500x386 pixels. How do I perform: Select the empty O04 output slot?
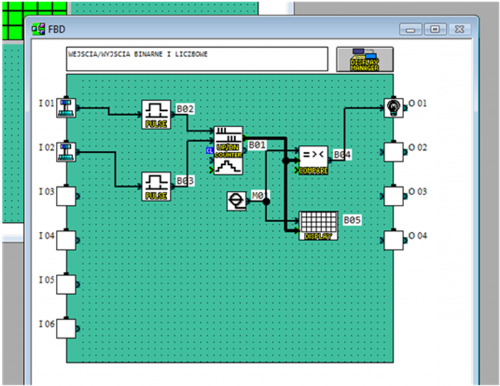tap(394, 240)
